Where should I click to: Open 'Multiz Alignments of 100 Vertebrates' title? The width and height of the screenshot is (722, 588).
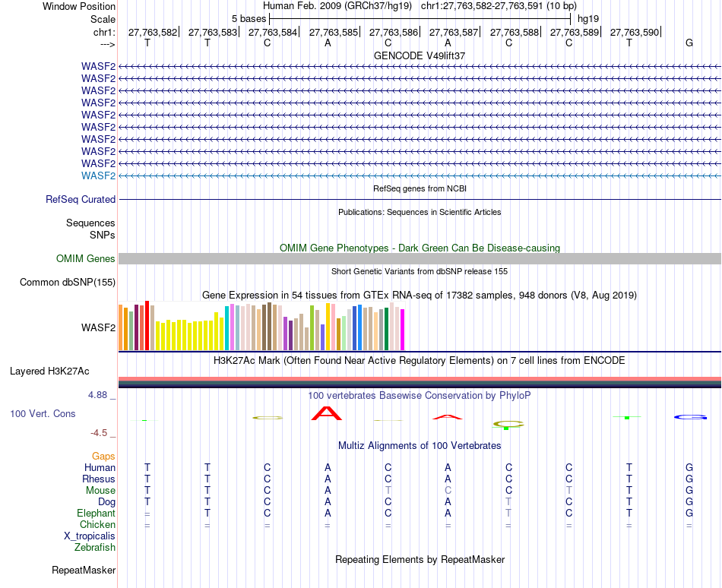(420, 445)
